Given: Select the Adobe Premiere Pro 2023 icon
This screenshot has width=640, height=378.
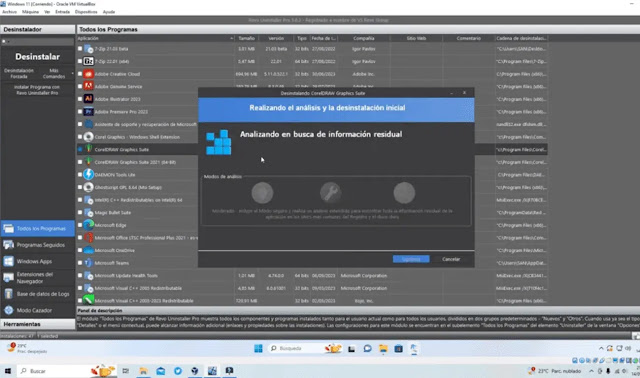Looking at the screenshot, I should 89,111.
